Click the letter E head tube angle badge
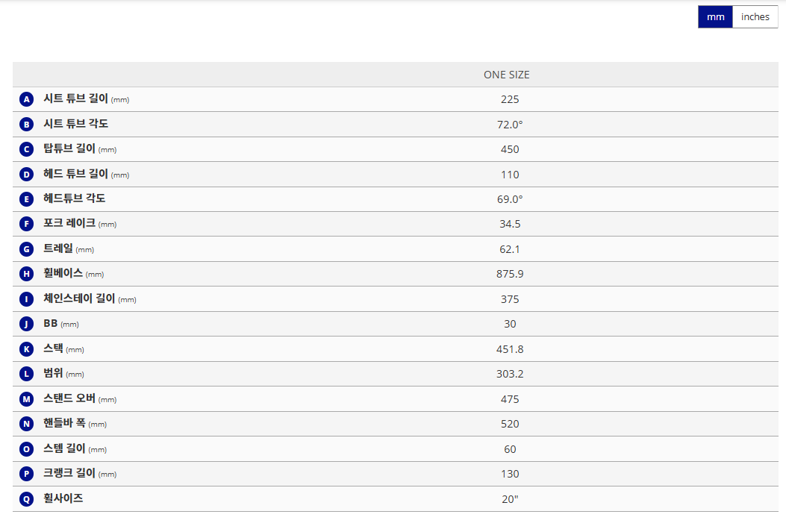This screenshot has width=786, height=532. point(27,199)
